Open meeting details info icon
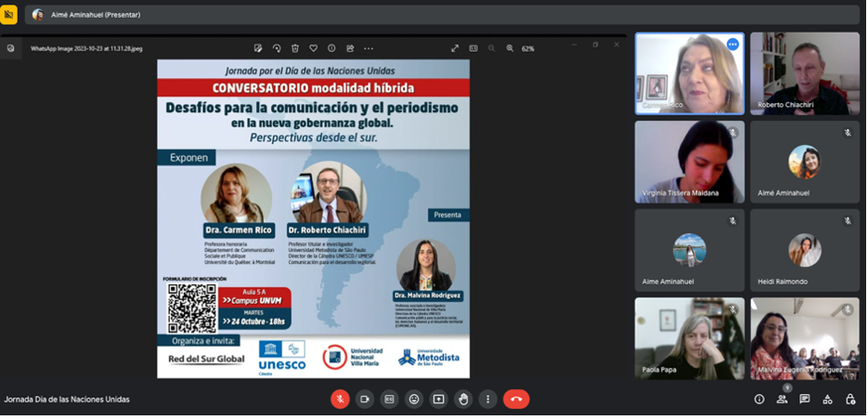Viewport: 868px width, 420px height. (758, 400)
